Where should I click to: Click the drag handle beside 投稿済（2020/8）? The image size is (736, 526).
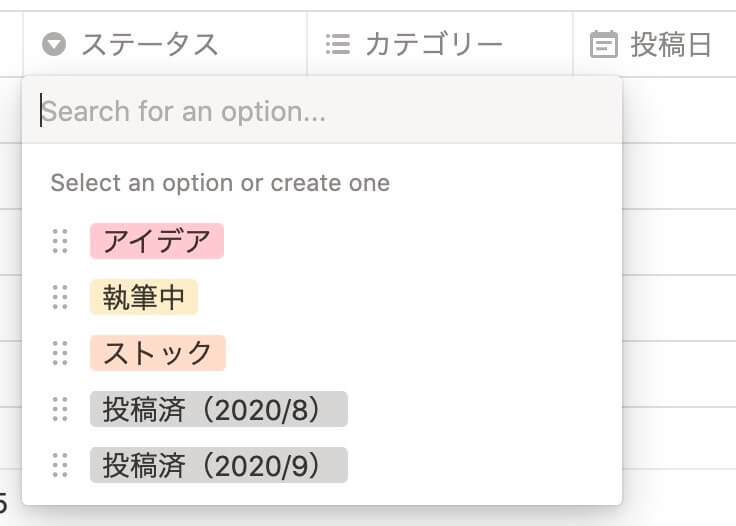pos(60,409)
